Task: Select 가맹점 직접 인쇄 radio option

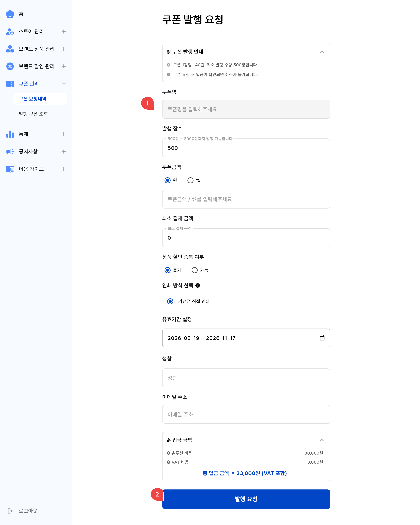Action: pos(170,301)
